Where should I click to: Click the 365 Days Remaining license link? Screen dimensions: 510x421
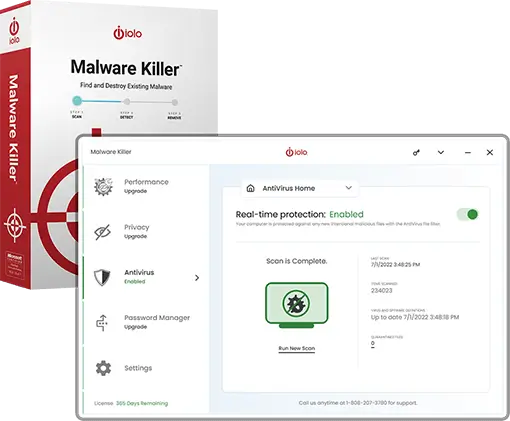click(142, 403)
